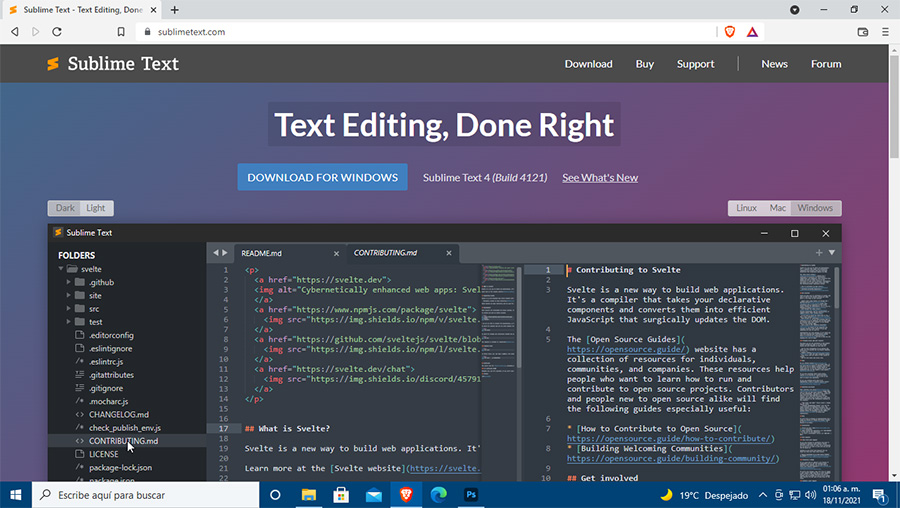Collapse the svelte root folder

click(x=61, y=269)
